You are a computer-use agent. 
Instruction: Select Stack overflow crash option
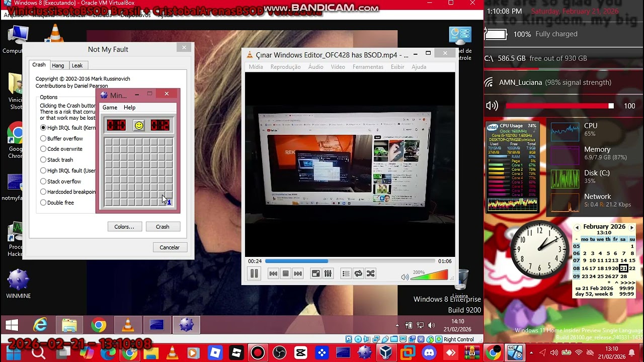[x=60, y=181]
